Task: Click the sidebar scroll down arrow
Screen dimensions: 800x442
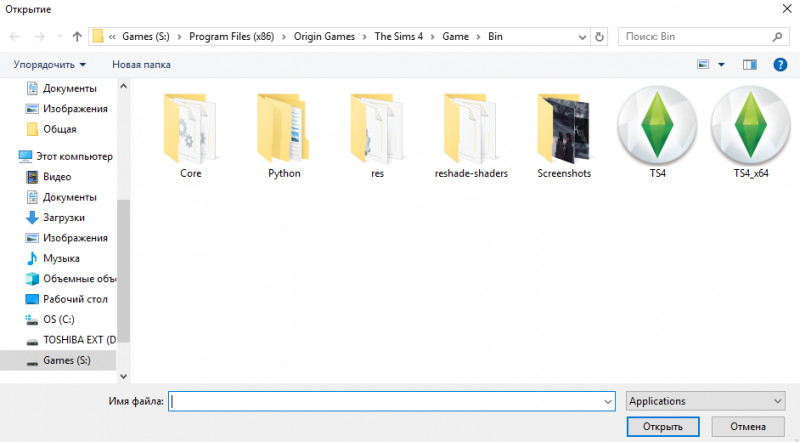Action: point(123,376)
